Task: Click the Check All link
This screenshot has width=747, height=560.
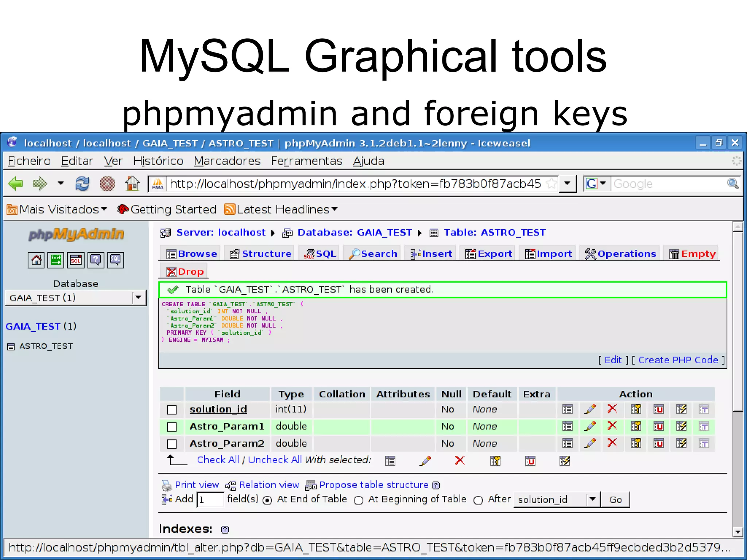Action: point(218,460)
